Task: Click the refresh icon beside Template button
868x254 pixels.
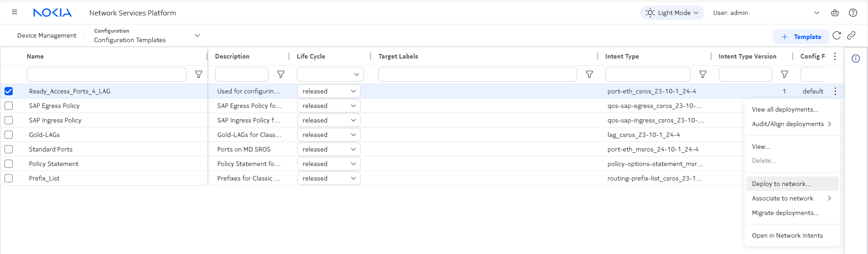Action: [837, 35]
